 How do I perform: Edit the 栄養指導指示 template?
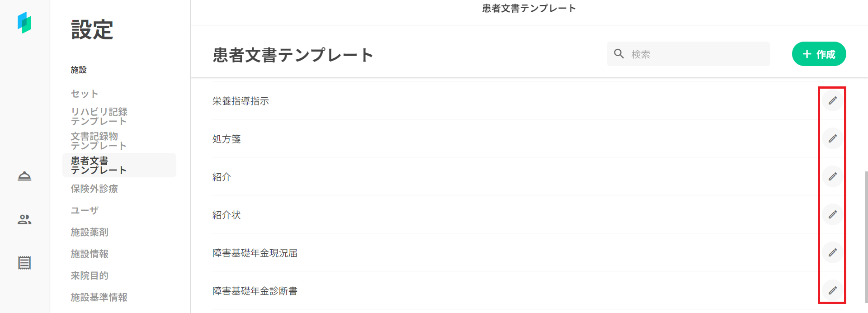point(832,100)
